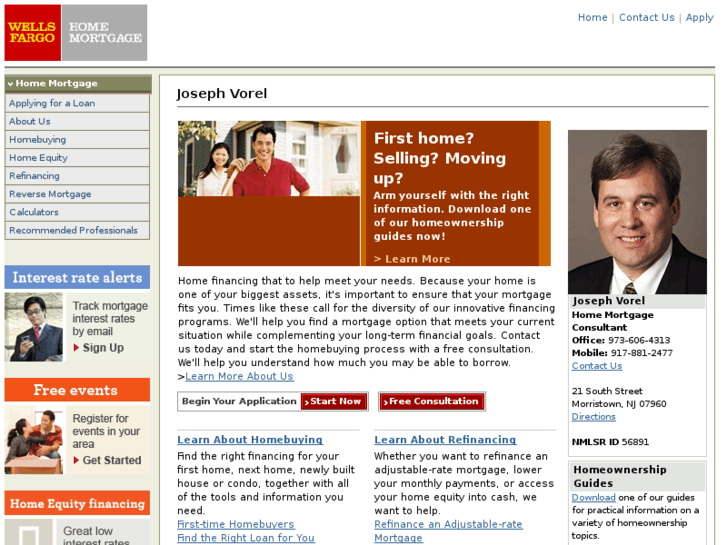Click address 21 South Street
727x545 pixels.
coord(607,391)
